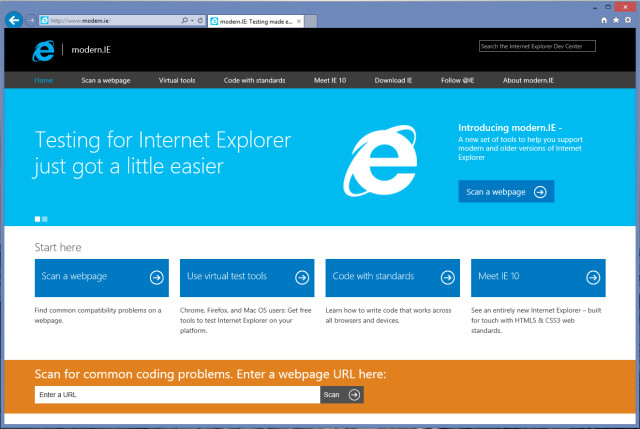Viewport: 640px width, 429px height.
Task: Open the Scan a webpage tile under Start here
Action: click(x=102, y=278)
